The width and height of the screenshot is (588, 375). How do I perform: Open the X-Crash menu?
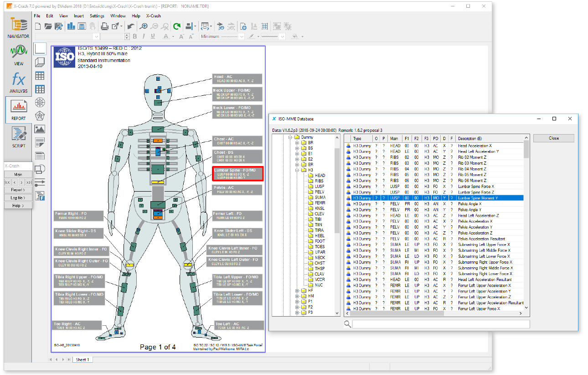[153, 16]
